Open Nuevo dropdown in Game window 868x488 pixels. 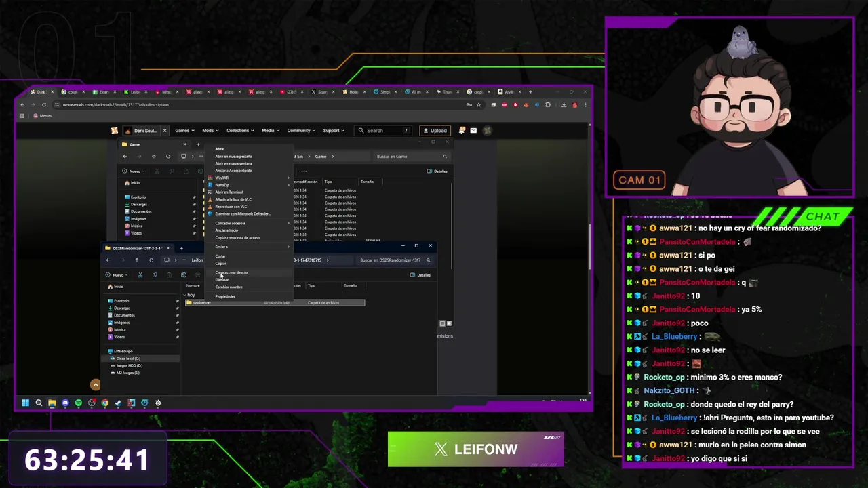(134, 171)
